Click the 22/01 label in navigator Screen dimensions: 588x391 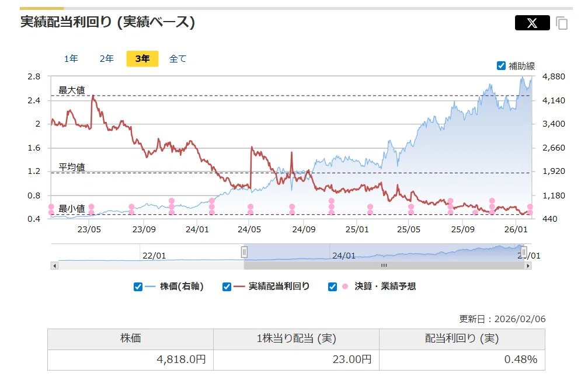coord(154,256)
